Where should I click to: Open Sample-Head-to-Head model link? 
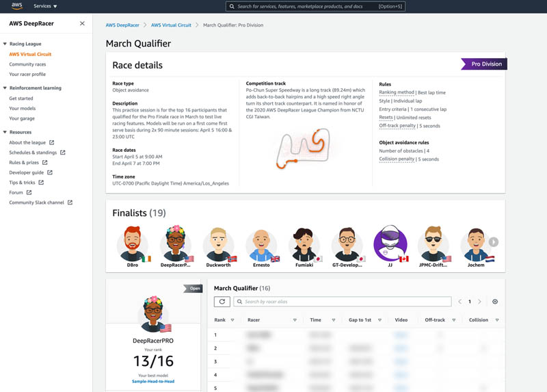pos(153,381)
